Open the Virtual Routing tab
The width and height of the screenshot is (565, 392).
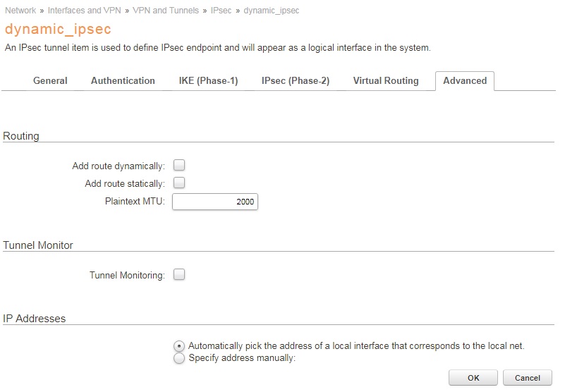[386, 81]
